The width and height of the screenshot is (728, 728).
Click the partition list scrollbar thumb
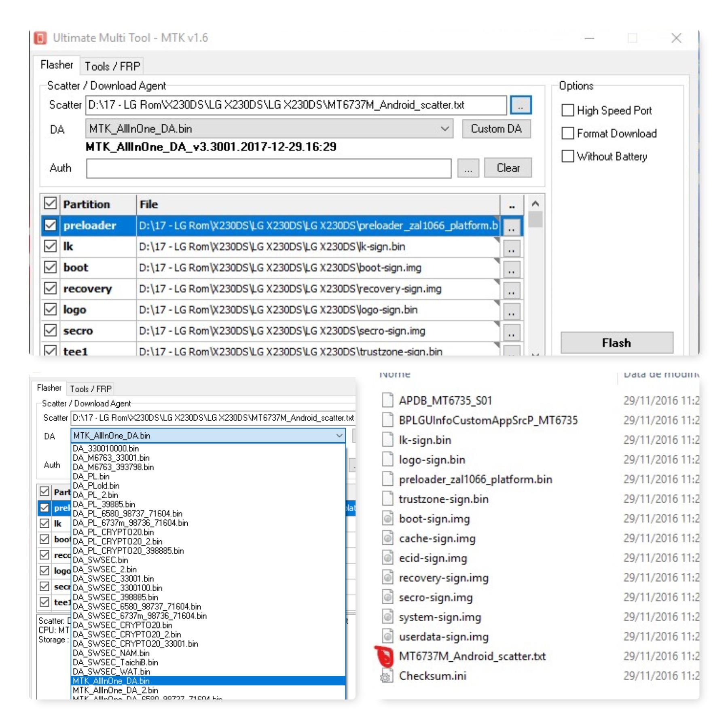pyautogui.click(x=535, y=219)
